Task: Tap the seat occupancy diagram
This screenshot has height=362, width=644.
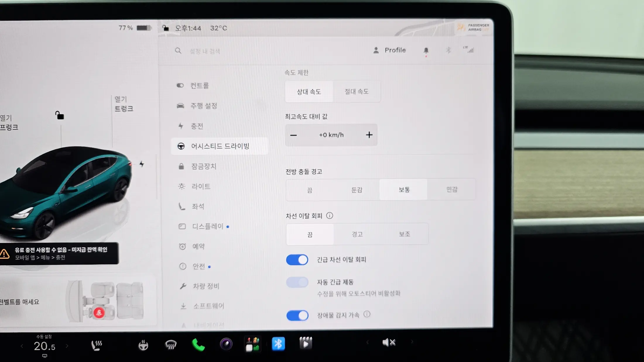Action: (105, 301)
